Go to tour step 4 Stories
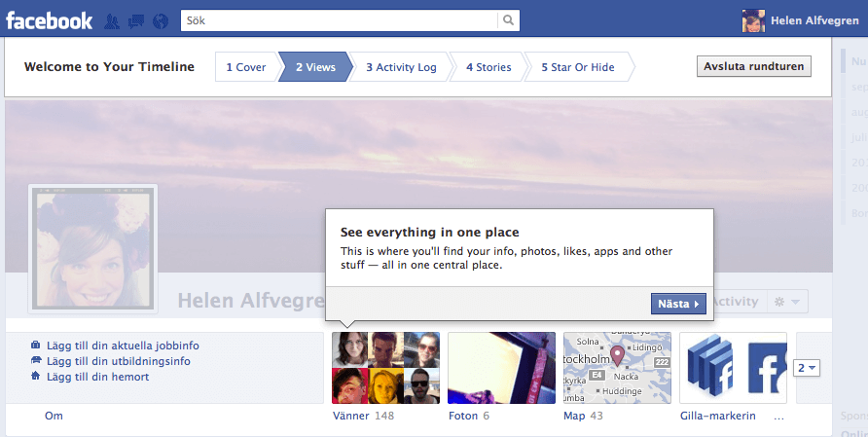Viewport: 868px width, 437px height. click(x=488, y=67)
